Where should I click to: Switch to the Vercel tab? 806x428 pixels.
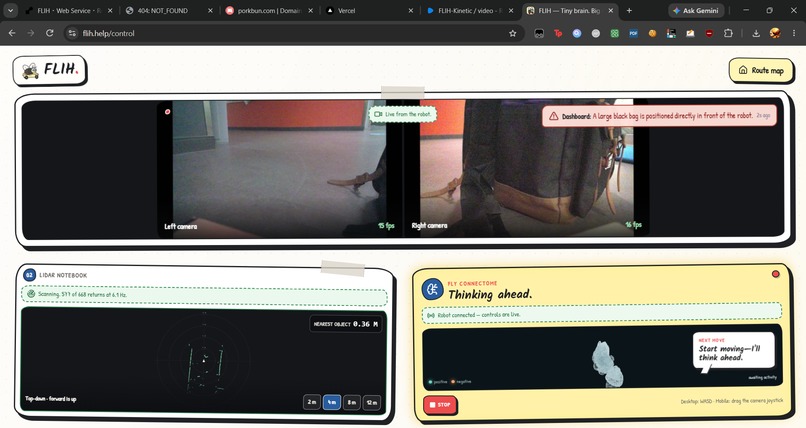point(368,10)
